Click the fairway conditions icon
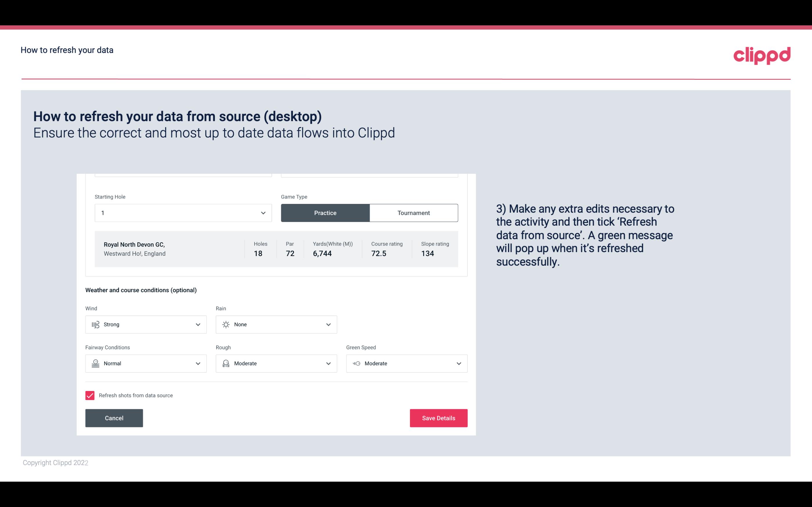The height and width of the screenshot is (507, 812). 95,363
